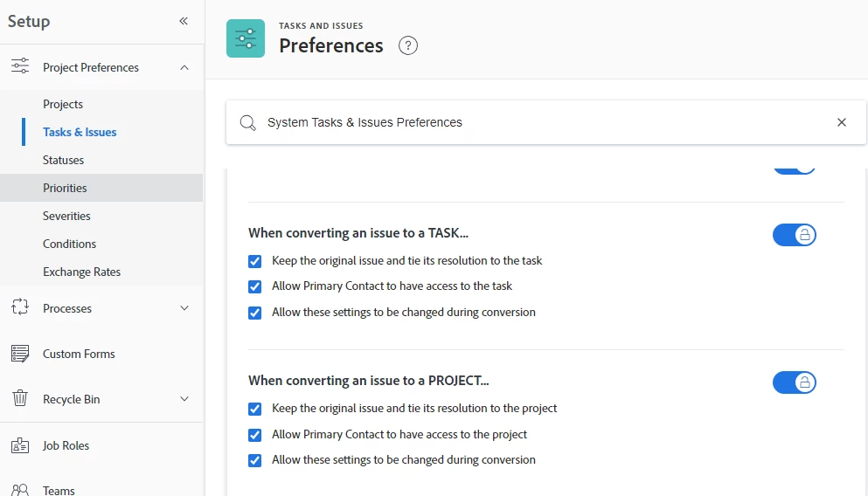Select Severities in the sidebar

coord(66,217)
